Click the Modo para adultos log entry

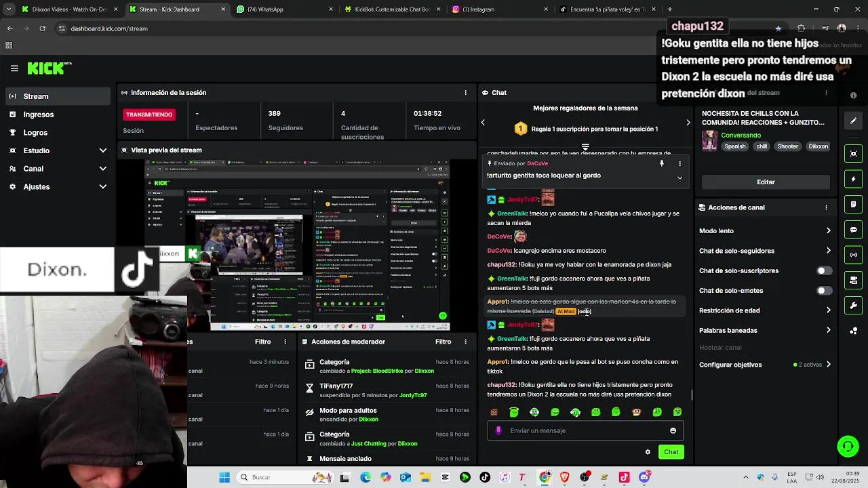point(387,414)
